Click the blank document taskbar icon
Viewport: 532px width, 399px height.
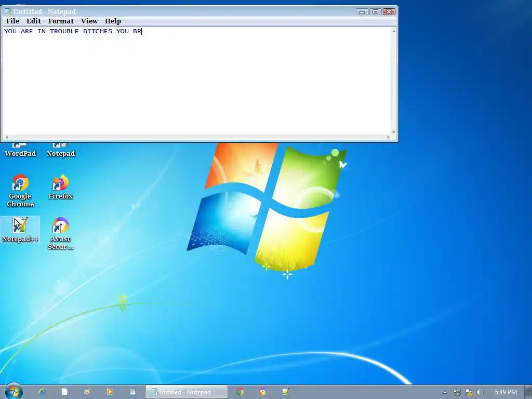tap(64, 392)
